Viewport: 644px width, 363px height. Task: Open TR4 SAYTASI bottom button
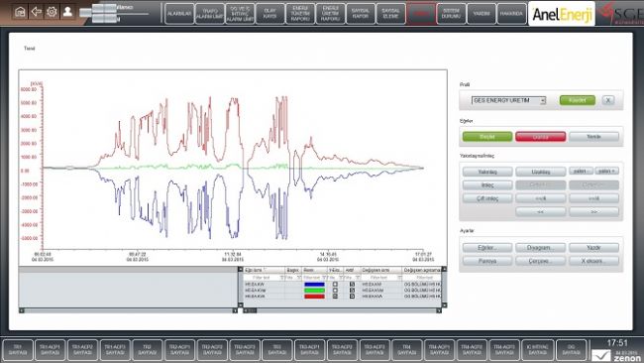pyautogui.click(x=406, y=350)
